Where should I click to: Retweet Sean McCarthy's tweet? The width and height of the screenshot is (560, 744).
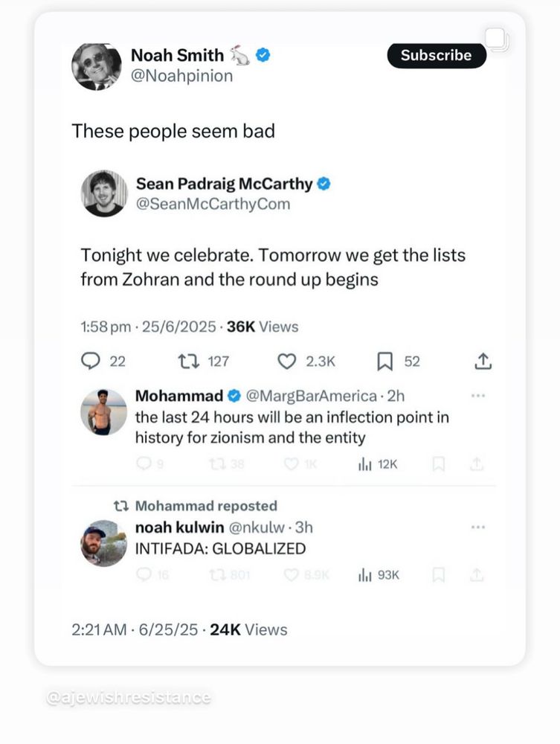[187, 362]
